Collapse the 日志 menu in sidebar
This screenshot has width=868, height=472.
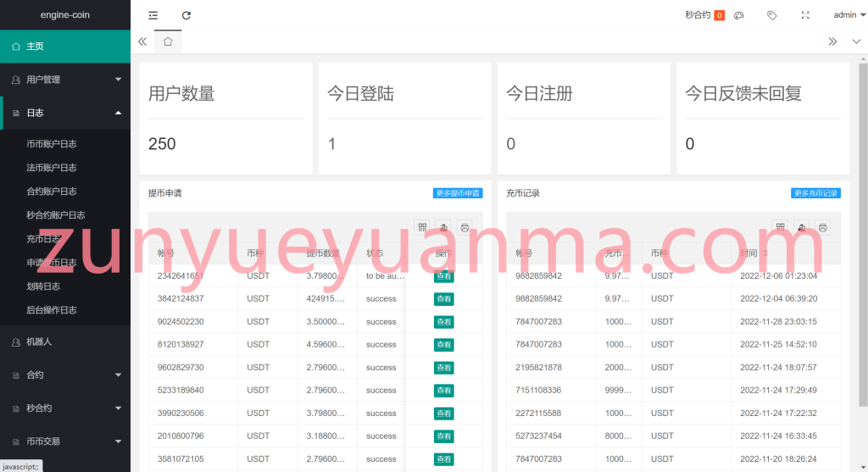pyautogui.click(x=65, y=113)
